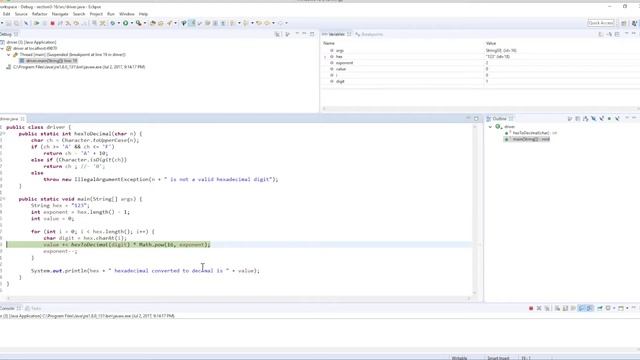This screenshot has width=640, height=360.
Task: Maximize the driver.java editor area
Action: (476, 119)
